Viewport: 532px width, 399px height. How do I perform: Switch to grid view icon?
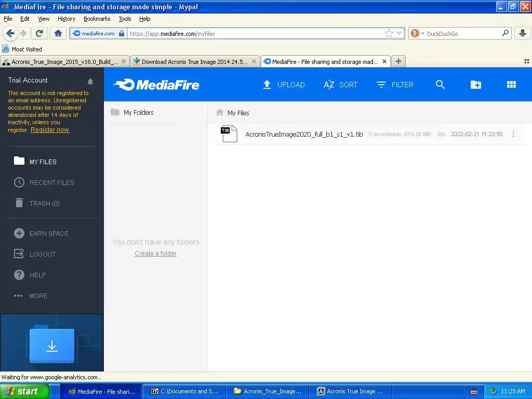click(x=511, y=85)
